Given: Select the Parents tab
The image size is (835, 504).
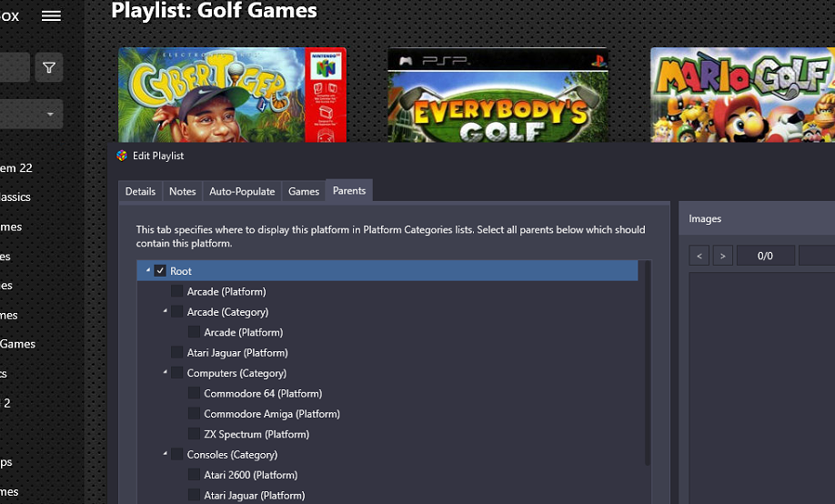Looking at the screenshot, I should pos(348,191).
